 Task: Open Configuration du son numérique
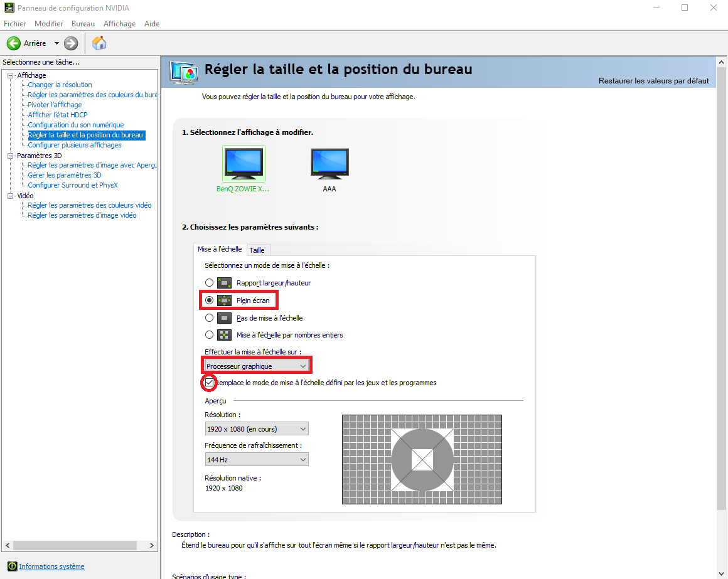[76, 125]
